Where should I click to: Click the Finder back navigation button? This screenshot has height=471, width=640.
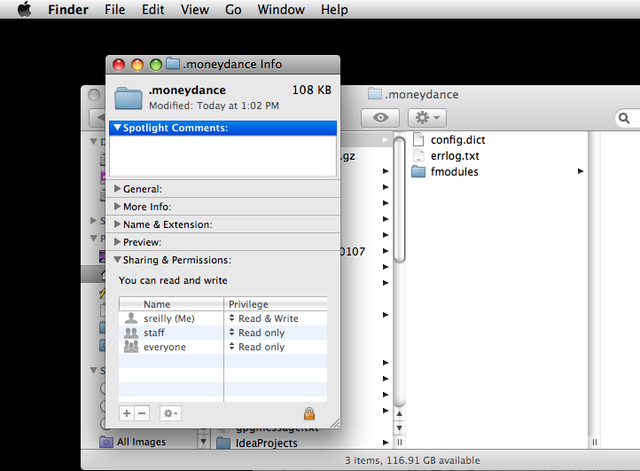[x=98, y=118]
